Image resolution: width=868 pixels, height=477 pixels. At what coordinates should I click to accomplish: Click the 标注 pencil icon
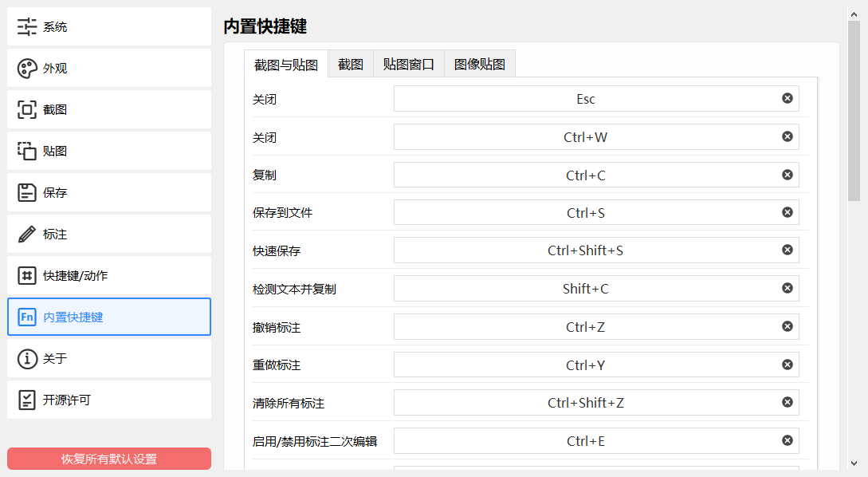(26, 234)
